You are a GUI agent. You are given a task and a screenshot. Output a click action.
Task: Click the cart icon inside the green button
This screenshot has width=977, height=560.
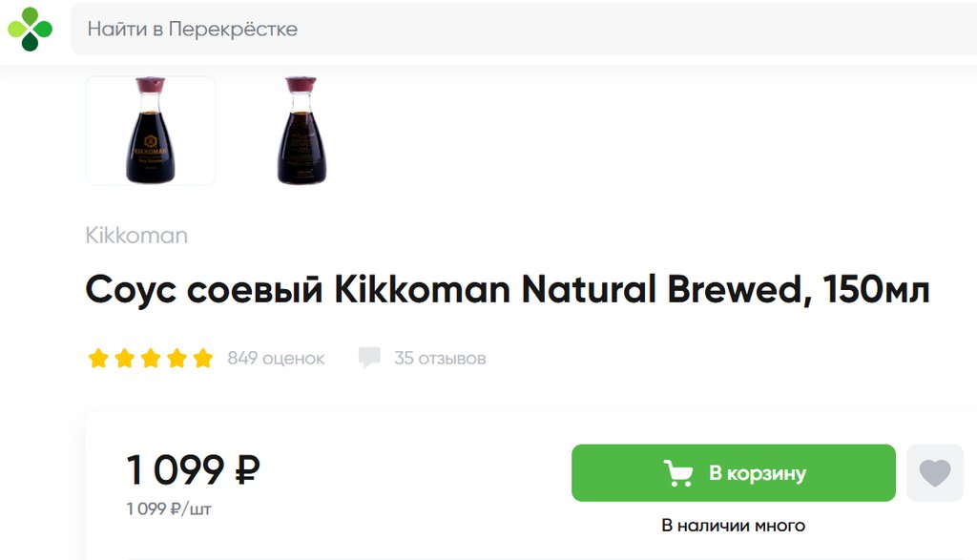[x=678, y=473]
